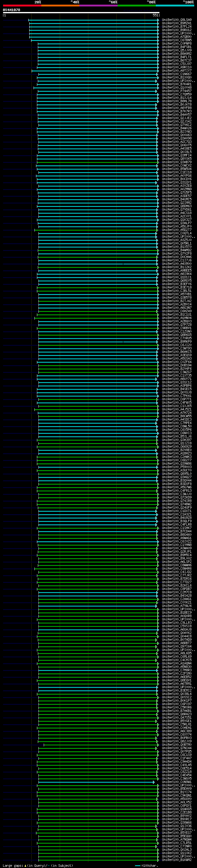Open hit UniRef100_Q9LSA9
The width and height of the screenshot is (197, 868).
[176, 20]
